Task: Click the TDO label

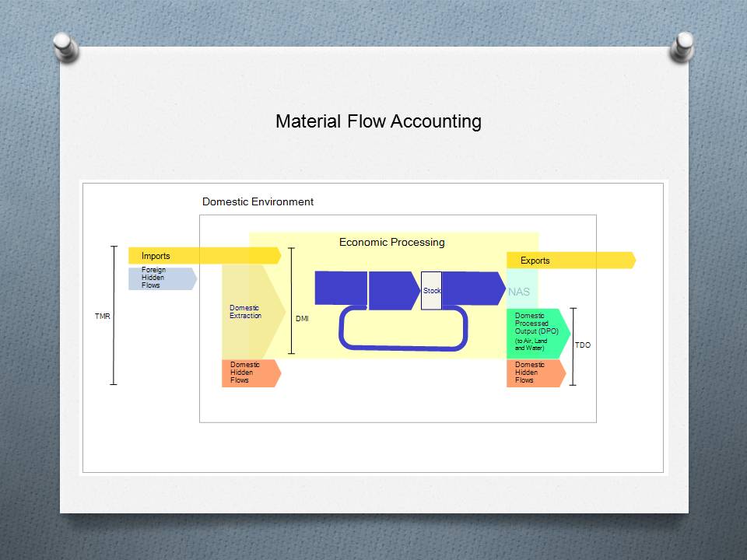Action: [583, 345]
